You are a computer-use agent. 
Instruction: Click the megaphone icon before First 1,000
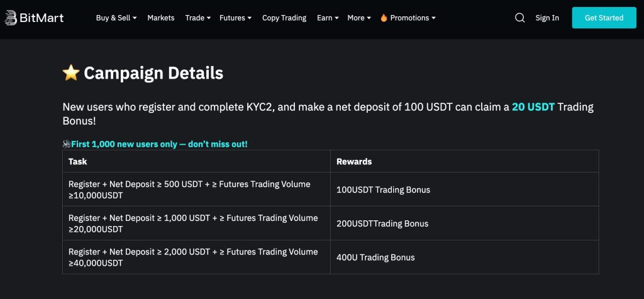(67, 144)
